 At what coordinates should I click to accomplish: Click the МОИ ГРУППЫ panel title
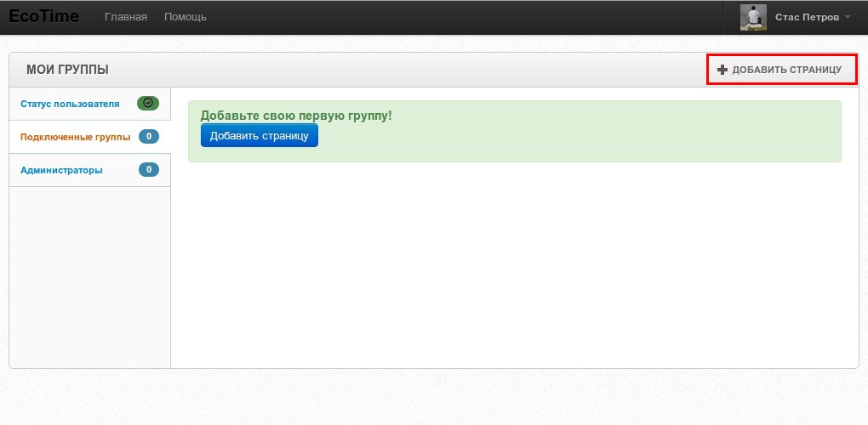click(67, 70)
